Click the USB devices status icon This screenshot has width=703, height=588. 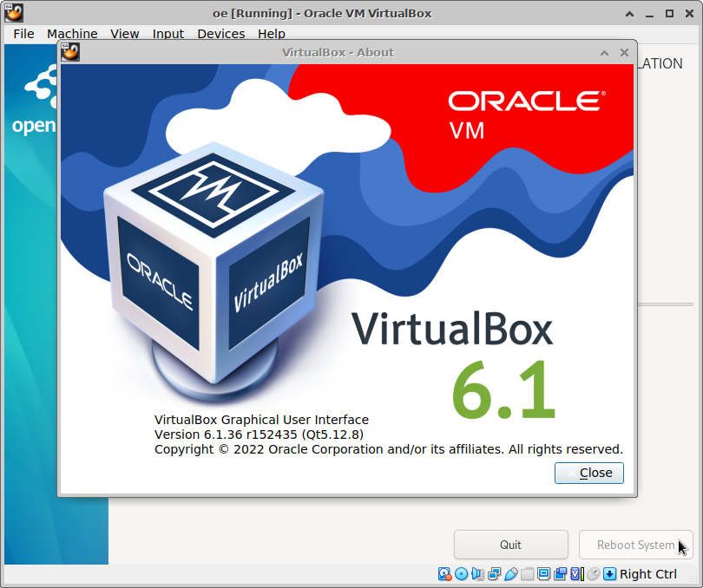[x=511, y=574]
